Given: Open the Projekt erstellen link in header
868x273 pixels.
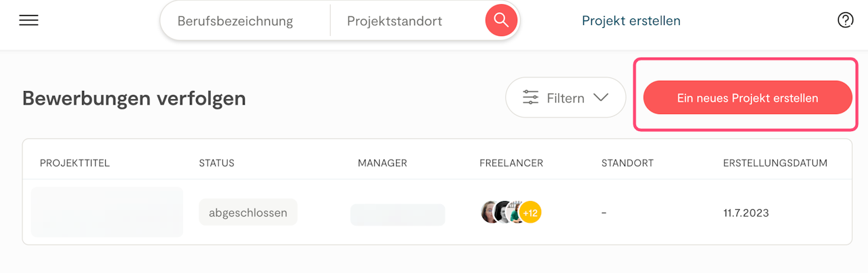Looking at the screenshot, I should tap(631, 21).
